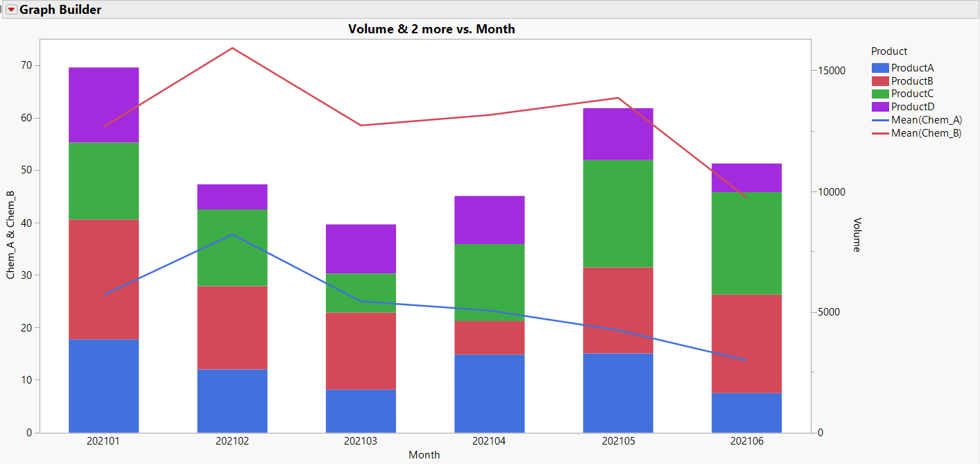The height and width of the screenshot is (464, 980).
Task: Open the Graph Builder red triangle menu
Action: point(10,10)
